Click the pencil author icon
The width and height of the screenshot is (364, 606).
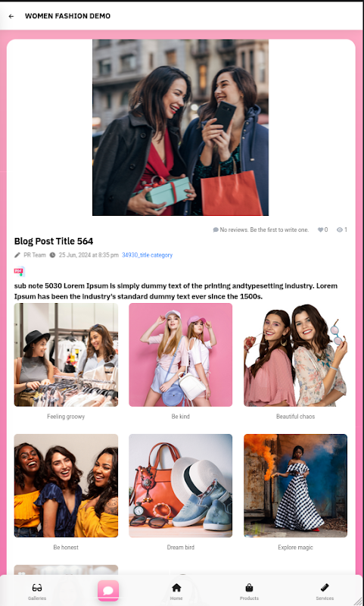pos(17,255)
